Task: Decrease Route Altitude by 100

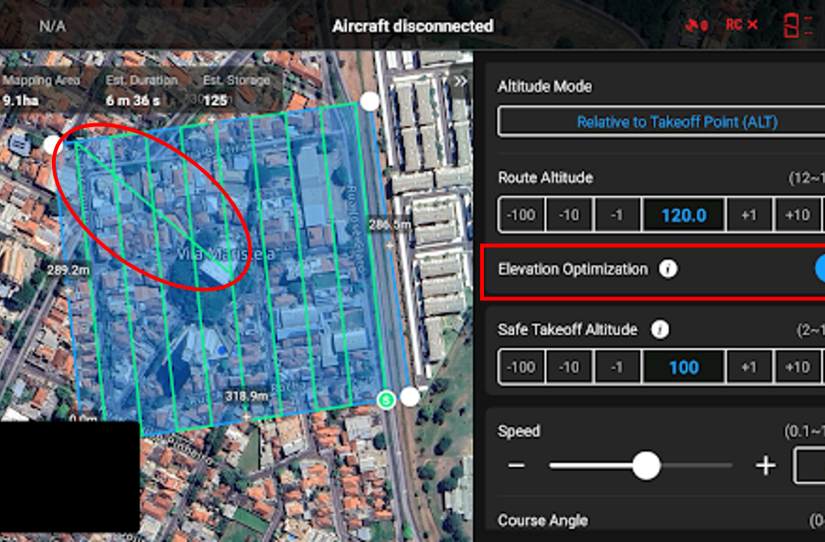Action: tap(521, 215)
